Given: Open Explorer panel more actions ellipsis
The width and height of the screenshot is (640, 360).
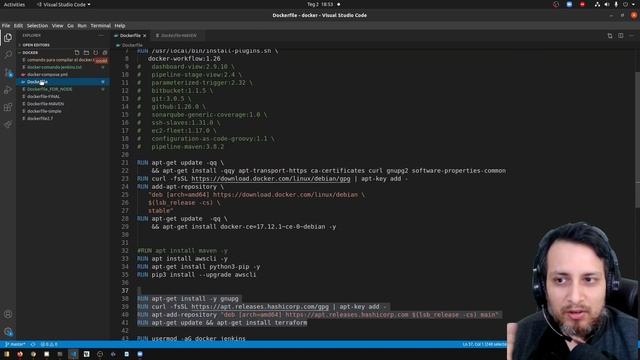Looking at the screenshot, I should 101,36.
